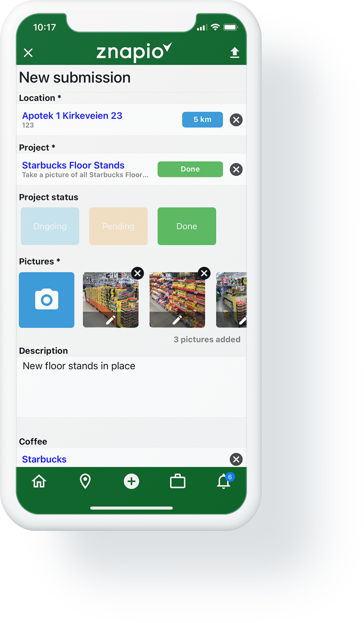Edit the third picture with pencil icon
The image size is (364, 623).
click(x=243, y=321)
